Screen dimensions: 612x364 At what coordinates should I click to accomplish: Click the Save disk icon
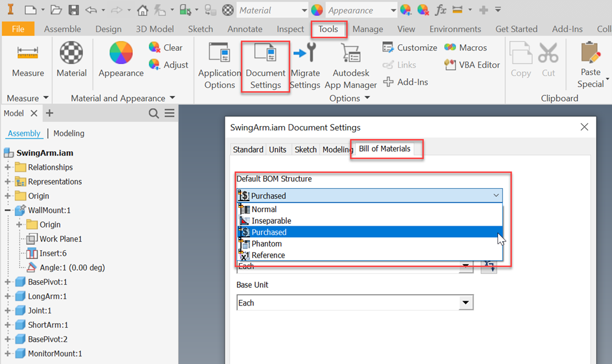(74, 10)
